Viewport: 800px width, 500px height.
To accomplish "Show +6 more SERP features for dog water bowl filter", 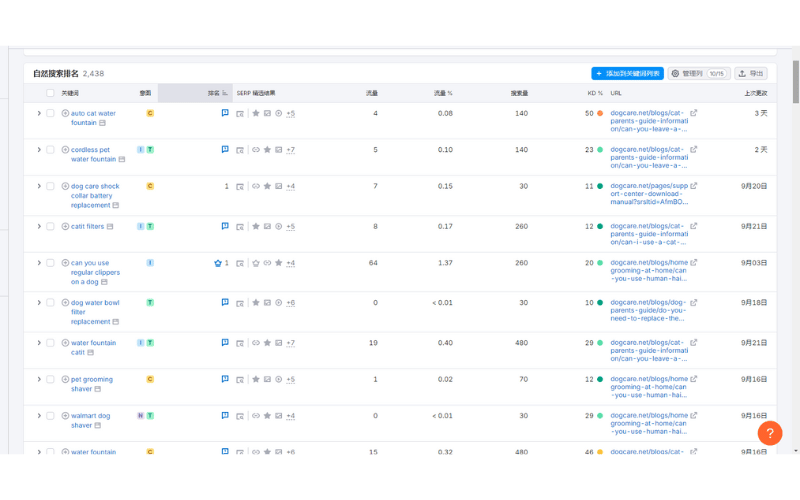I will (290, 303).
